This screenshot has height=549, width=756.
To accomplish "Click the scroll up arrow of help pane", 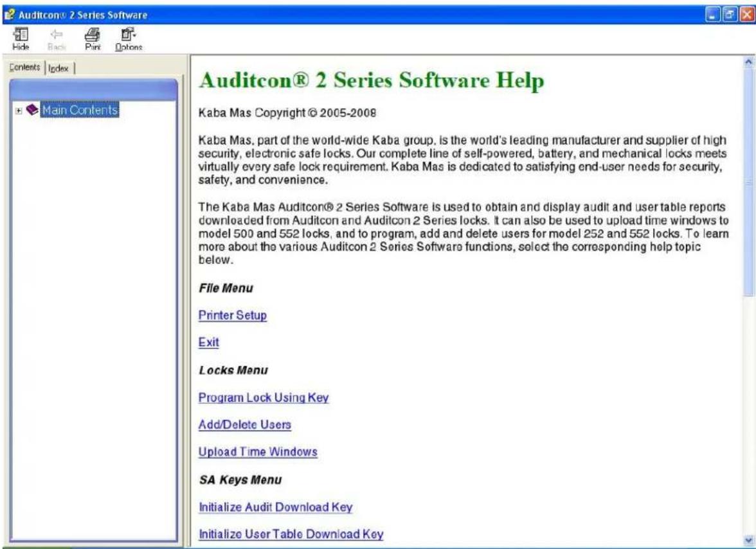I will [749, 61].
